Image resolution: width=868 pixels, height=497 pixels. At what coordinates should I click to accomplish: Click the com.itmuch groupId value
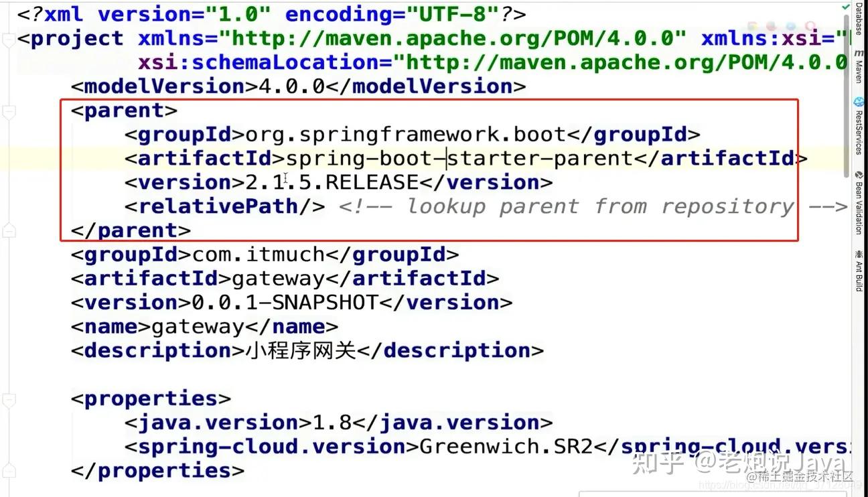(x=258, y=255)
